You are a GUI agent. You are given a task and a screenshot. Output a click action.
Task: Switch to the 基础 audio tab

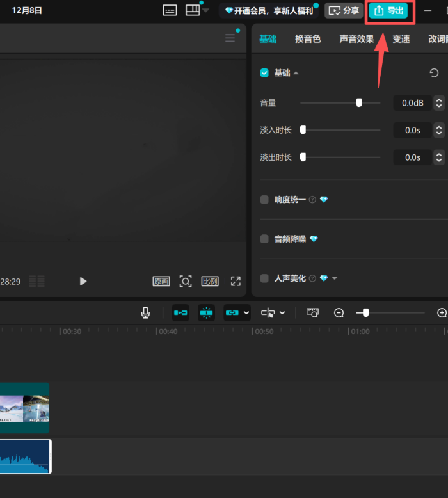coord(268,39)
